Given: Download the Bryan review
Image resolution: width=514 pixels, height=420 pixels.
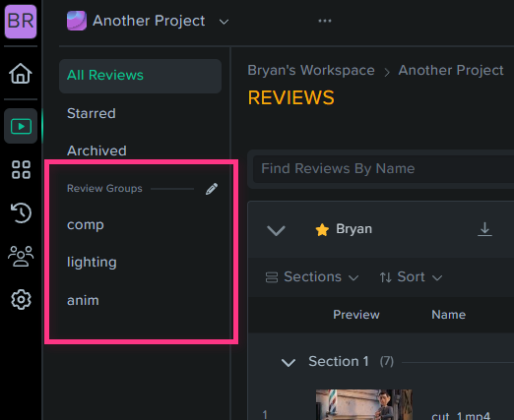Looking at the screenshot, I should [x=484, y=229].
